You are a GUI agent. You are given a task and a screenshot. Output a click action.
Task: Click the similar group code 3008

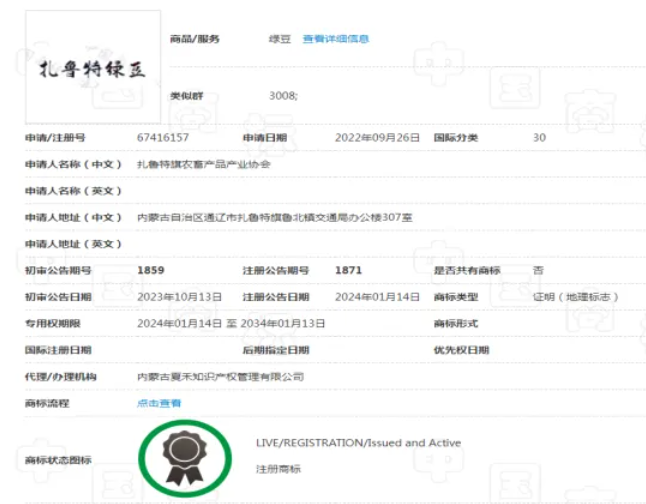point(283,96)
